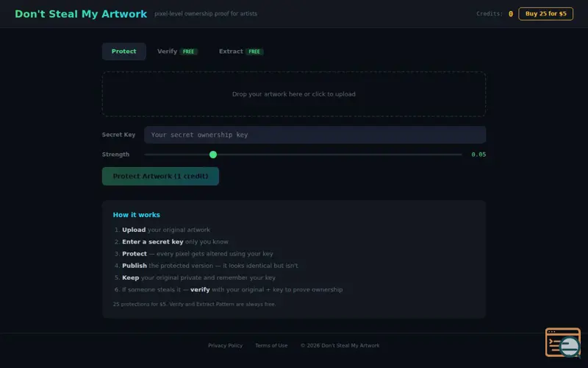Click the Strength slider handle
588x368 pixels.
pyautogui.click(x=213, y=155)
